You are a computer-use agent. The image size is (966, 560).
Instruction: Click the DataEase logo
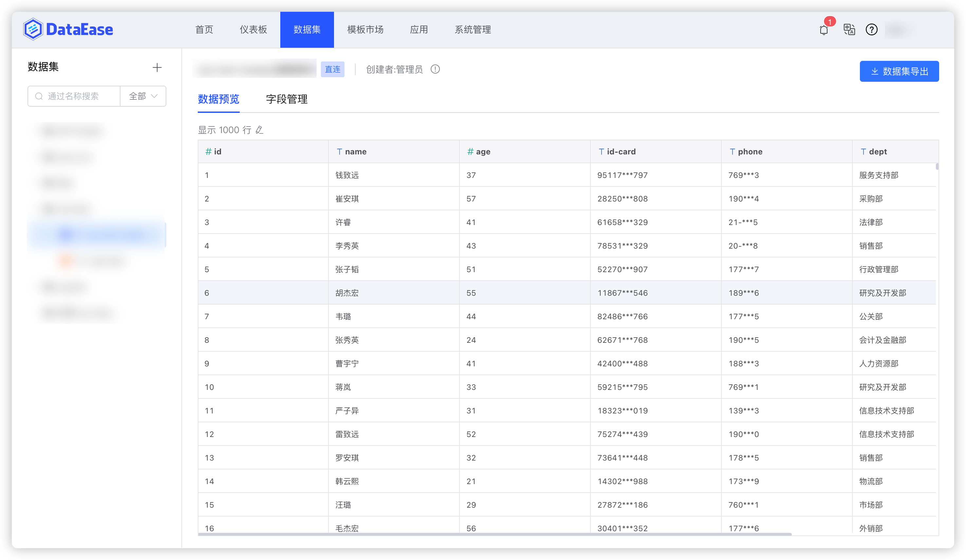(x=68, y=29)
